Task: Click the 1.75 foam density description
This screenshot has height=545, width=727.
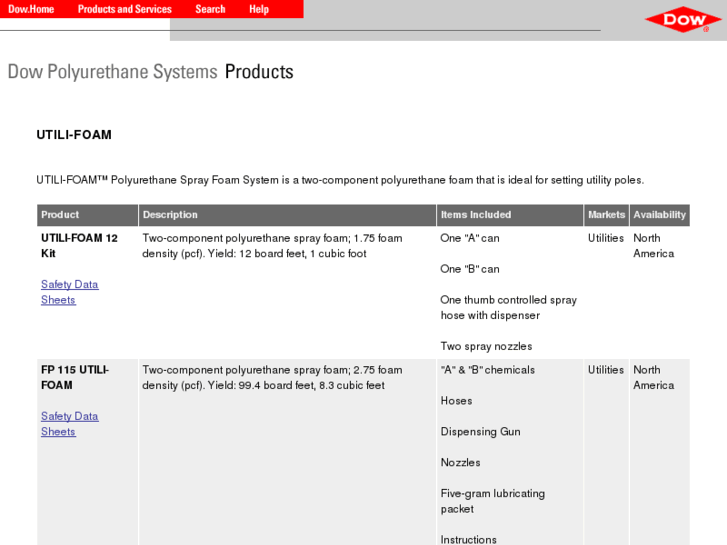Action: pos(272,246)
